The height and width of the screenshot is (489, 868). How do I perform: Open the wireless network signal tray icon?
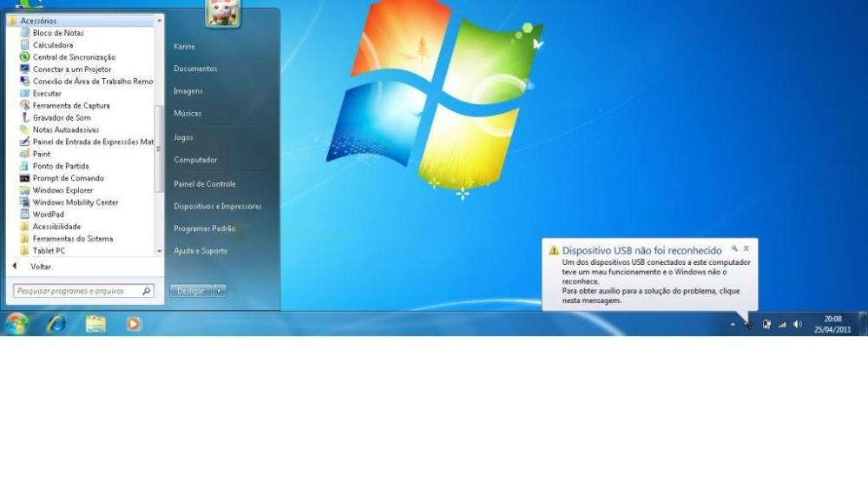(782, 324)
